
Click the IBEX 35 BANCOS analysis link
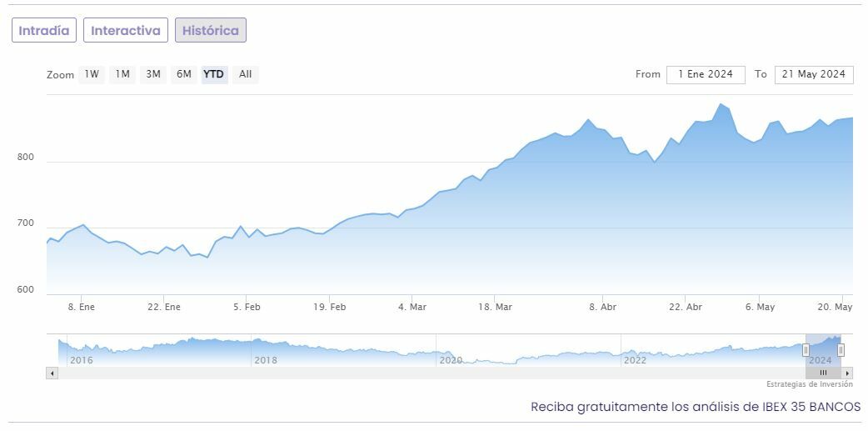[696, 407]
